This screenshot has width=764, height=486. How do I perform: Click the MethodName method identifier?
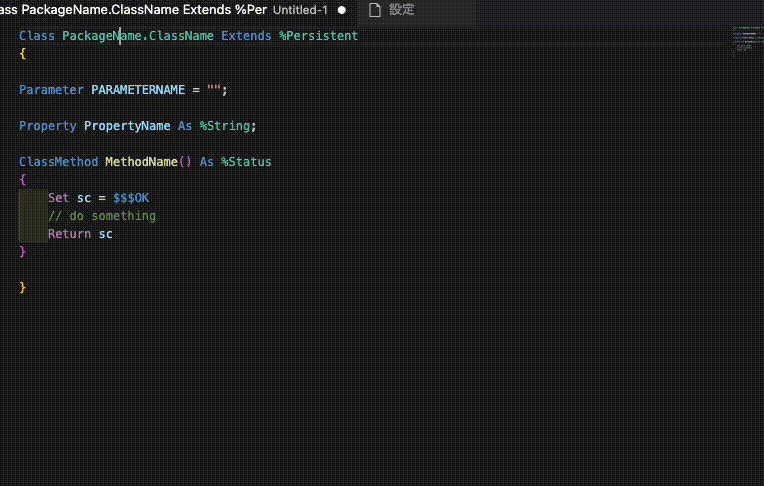pyautogui.click(x=141, y=162)
